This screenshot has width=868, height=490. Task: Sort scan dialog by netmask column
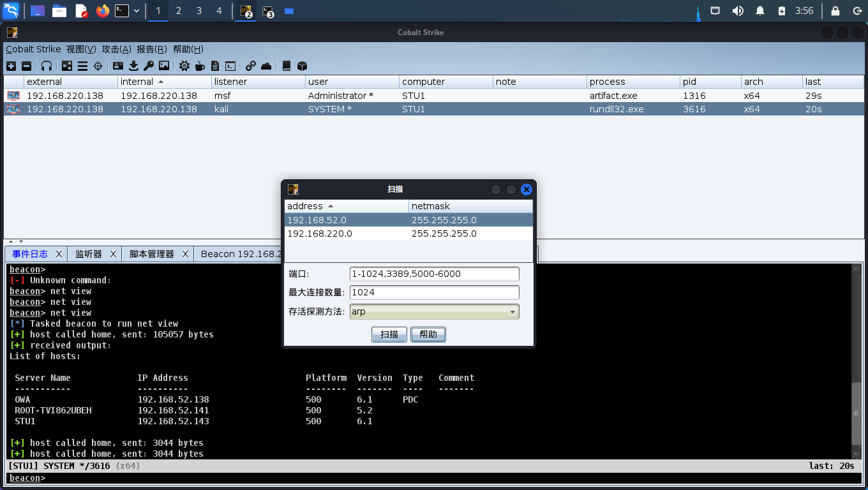point(470,206)
